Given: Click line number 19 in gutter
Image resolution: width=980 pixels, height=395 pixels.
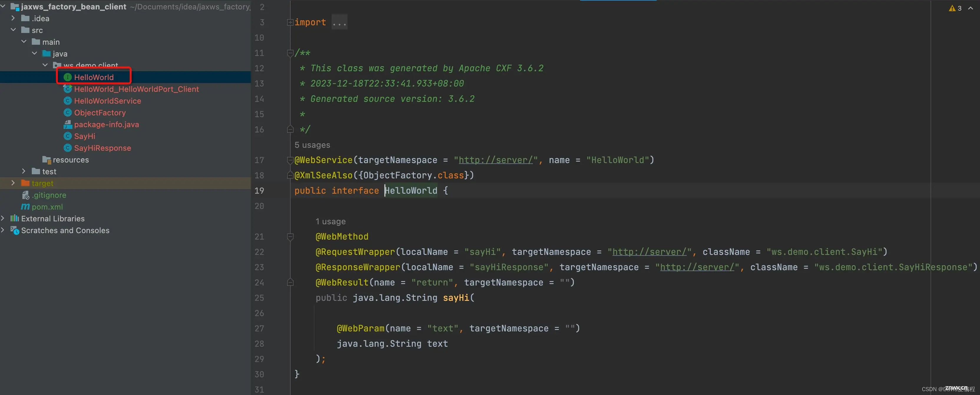Looking at the screenshot, I should 259,191.
